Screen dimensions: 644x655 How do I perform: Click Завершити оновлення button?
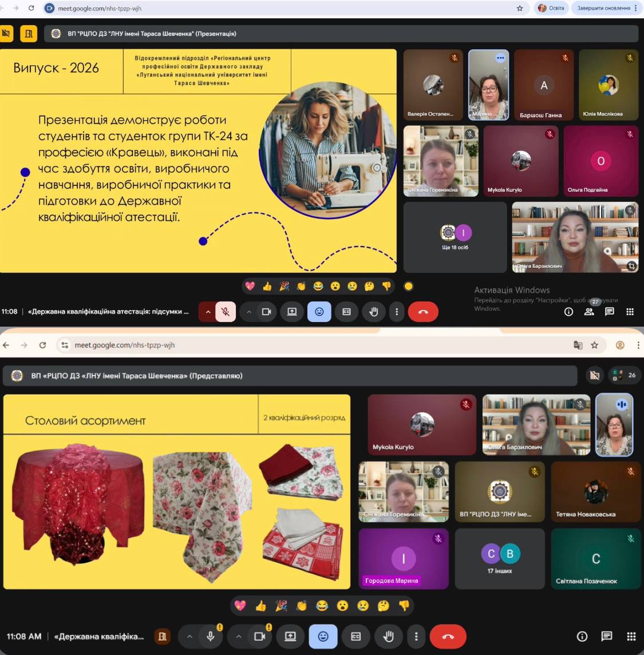coord(603,8)
